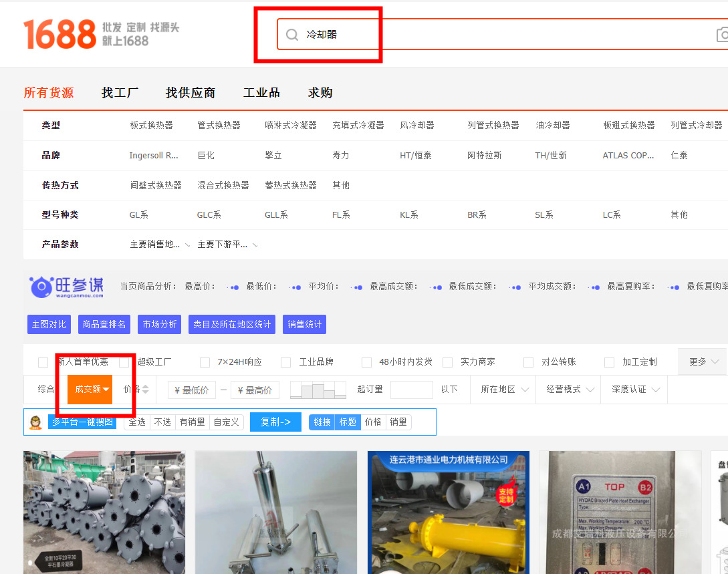Image resolution: width=728 pixels, height=574 pixels.
Task: Click 不选 button
Action: point(162,422)
